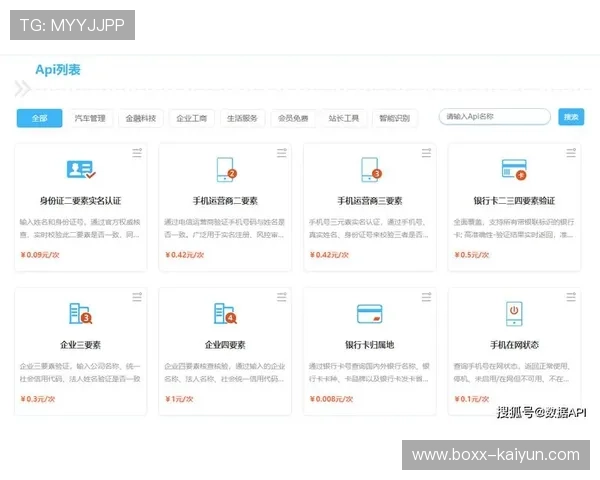Image resolution: width=600 pixels, height=480 pixels.
Task: Click the ¥0.1元/次 price
Action: pos(471,399)
